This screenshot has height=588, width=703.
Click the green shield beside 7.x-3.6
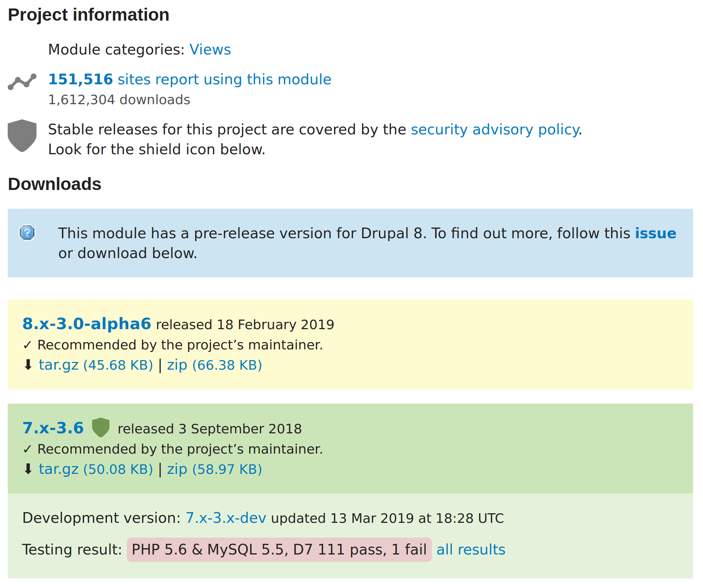(x=101, y=428)
